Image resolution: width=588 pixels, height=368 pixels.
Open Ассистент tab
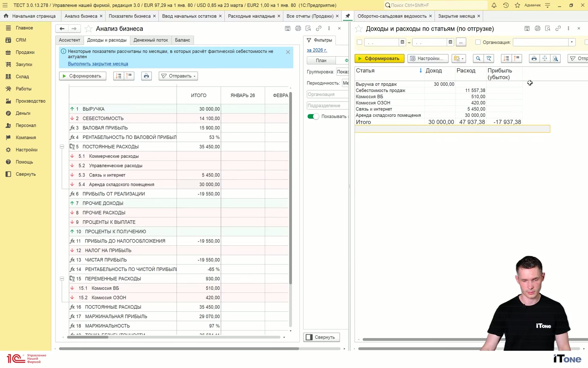tap(69, 40)
